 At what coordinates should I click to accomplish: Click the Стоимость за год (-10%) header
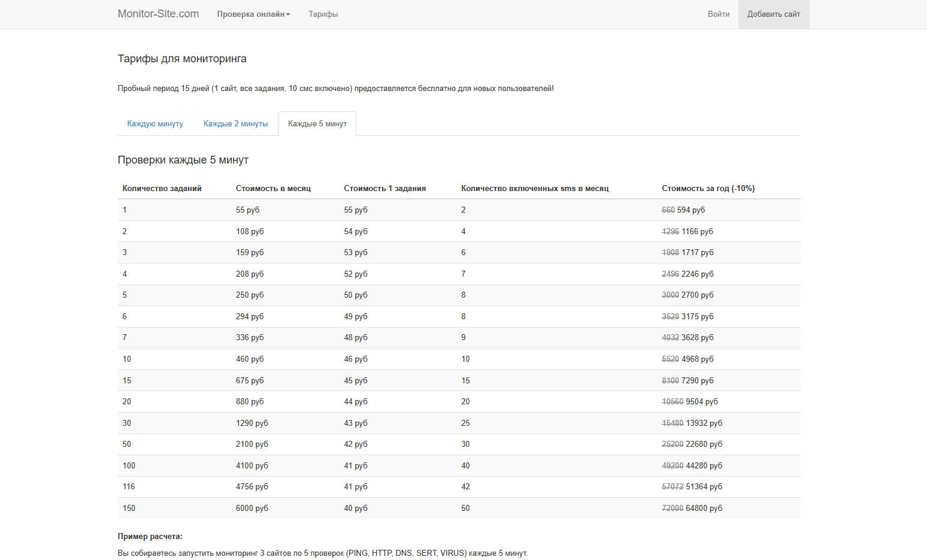pos(708,189)
